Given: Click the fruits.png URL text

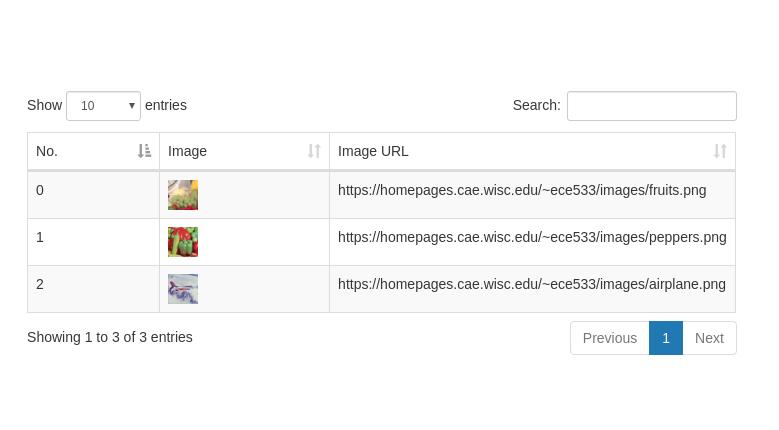Looking at the screenshot, I should click(x=522, y=190).
